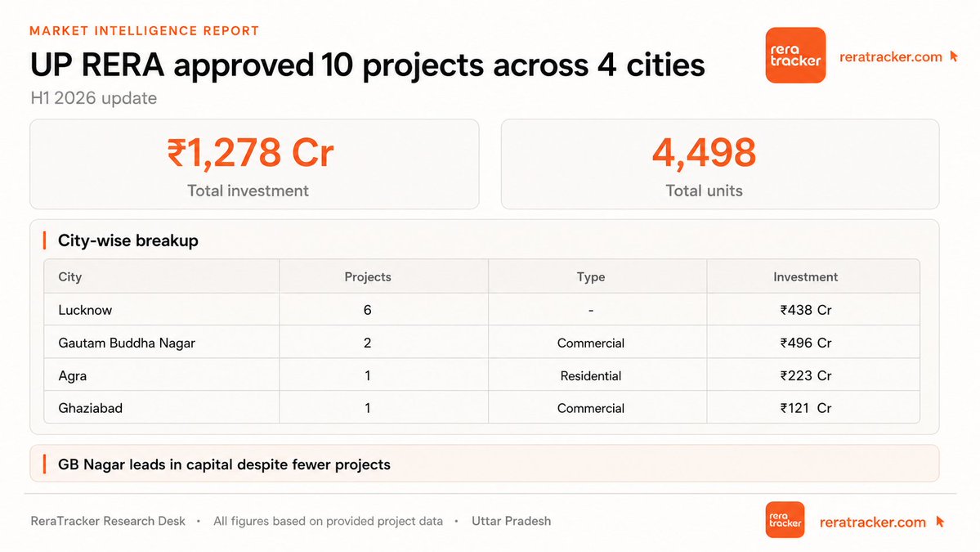Click the 'Investment' column header

[806, 277]
